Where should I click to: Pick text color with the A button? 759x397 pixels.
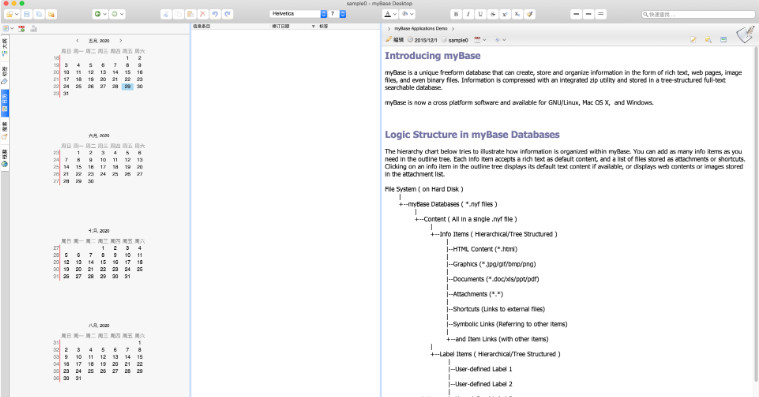click(388, 14)
